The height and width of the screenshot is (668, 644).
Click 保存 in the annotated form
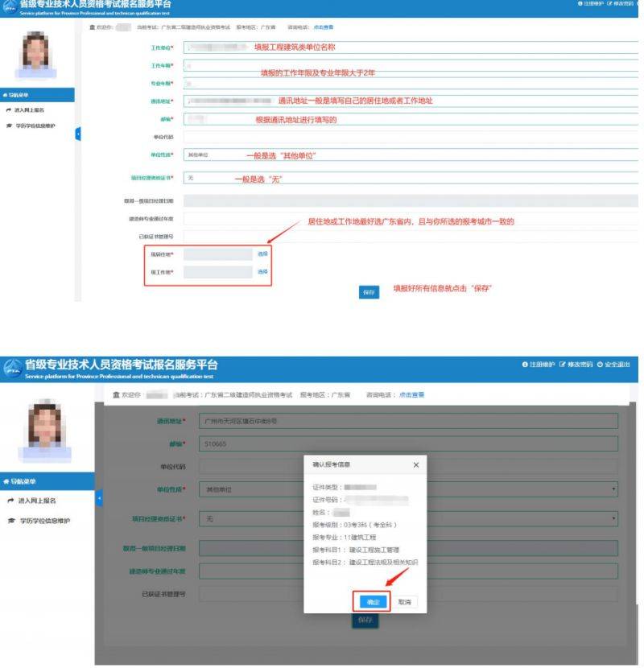[369, 292]
